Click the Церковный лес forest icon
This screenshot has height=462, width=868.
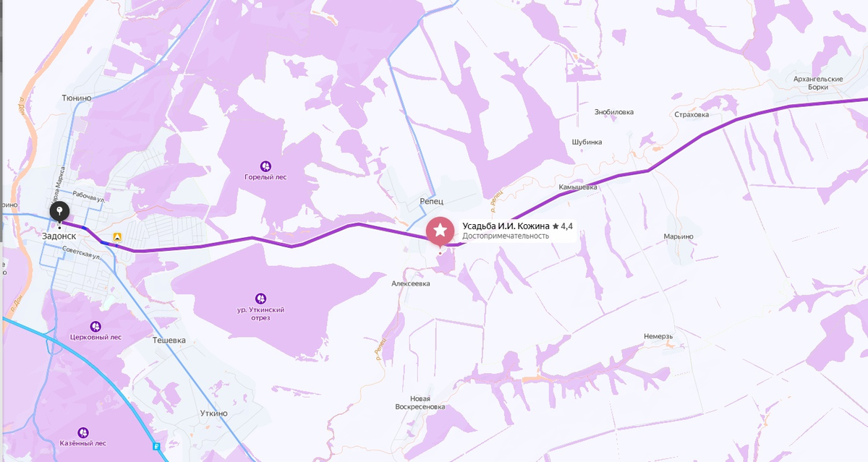pyautogui.click(x=95, y=326)
